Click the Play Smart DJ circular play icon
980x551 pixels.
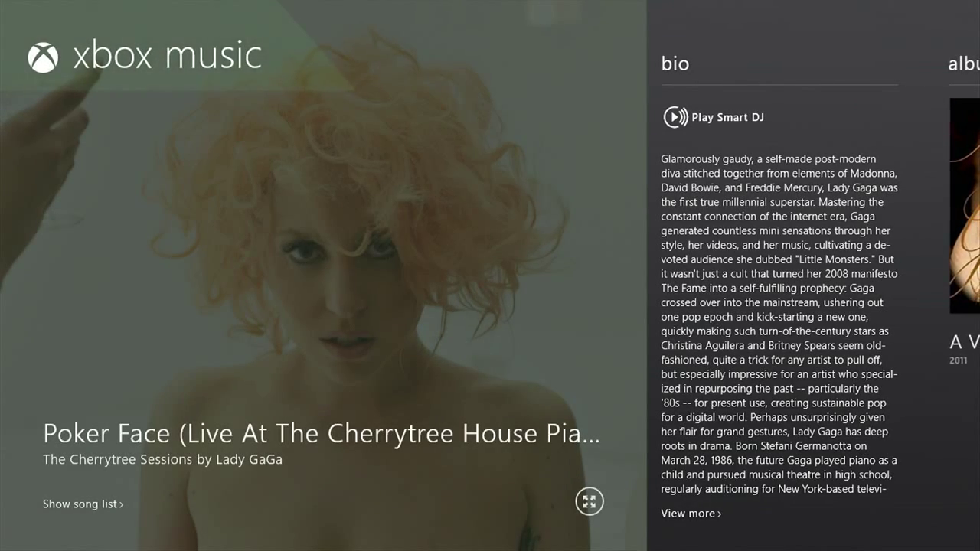pyautogui.click(x=675, y=117)
